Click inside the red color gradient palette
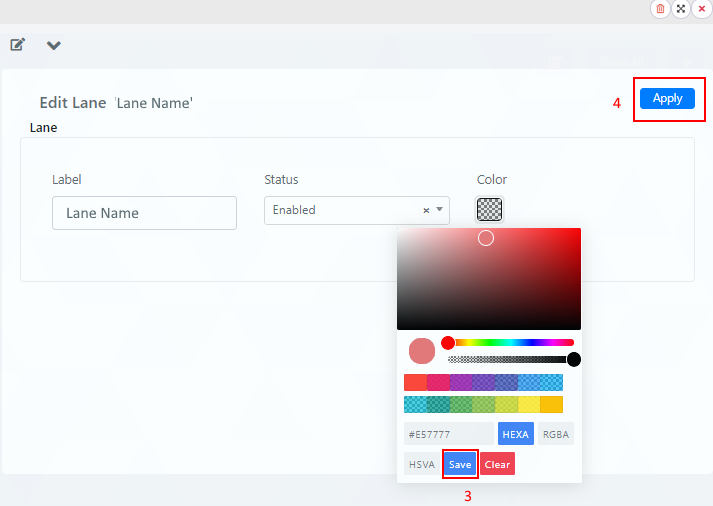 pyautogui.click(x=489, y=279)
